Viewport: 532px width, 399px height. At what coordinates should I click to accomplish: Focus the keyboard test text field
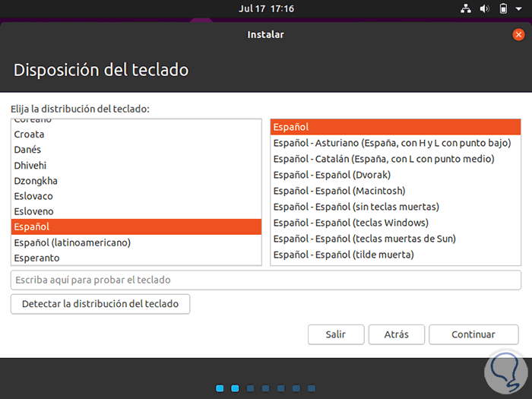[x=266, y=280]
